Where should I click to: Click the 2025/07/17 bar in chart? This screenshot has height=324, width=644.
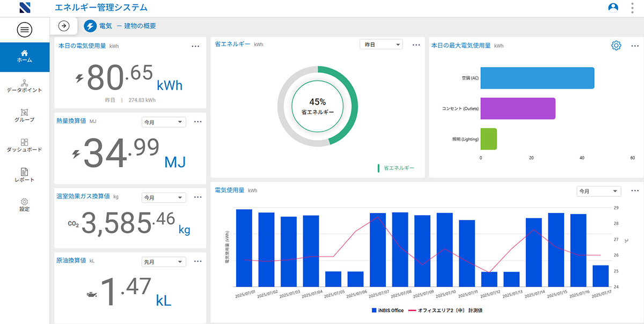601,276
